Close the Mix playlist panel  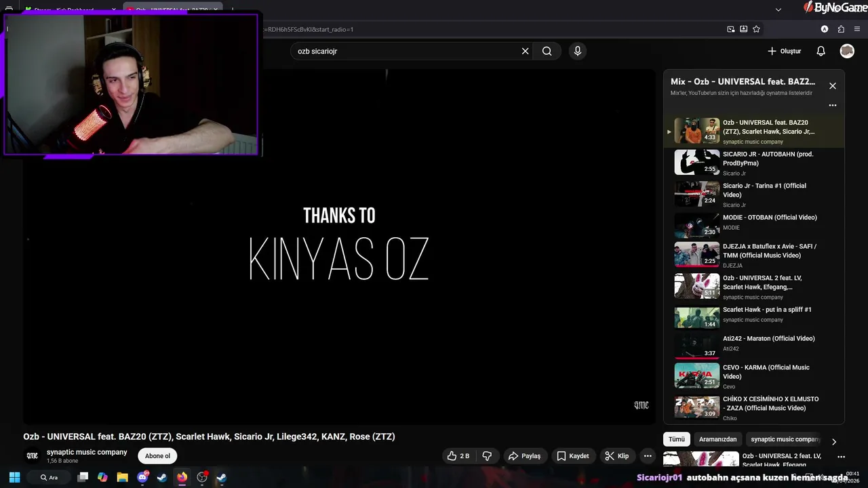pyautogui.click(x=833, y=86)
